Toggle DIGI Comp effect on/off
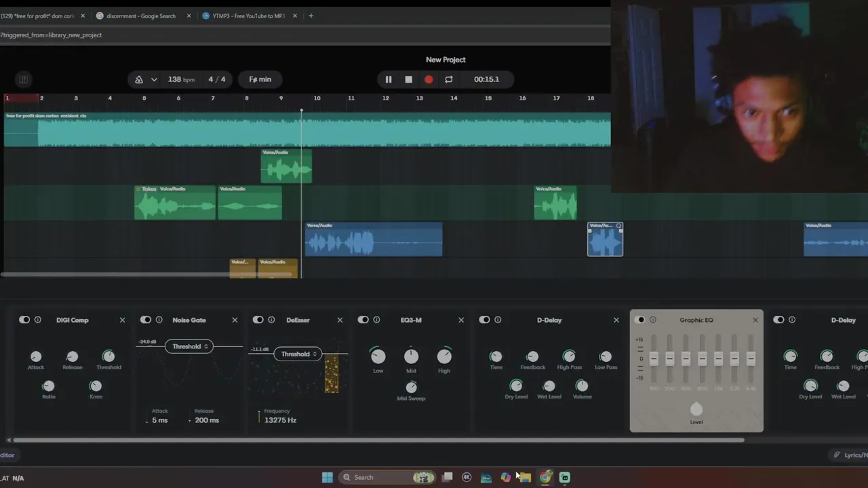Viewport: 868px width, 488px height. tap(24, 320)
